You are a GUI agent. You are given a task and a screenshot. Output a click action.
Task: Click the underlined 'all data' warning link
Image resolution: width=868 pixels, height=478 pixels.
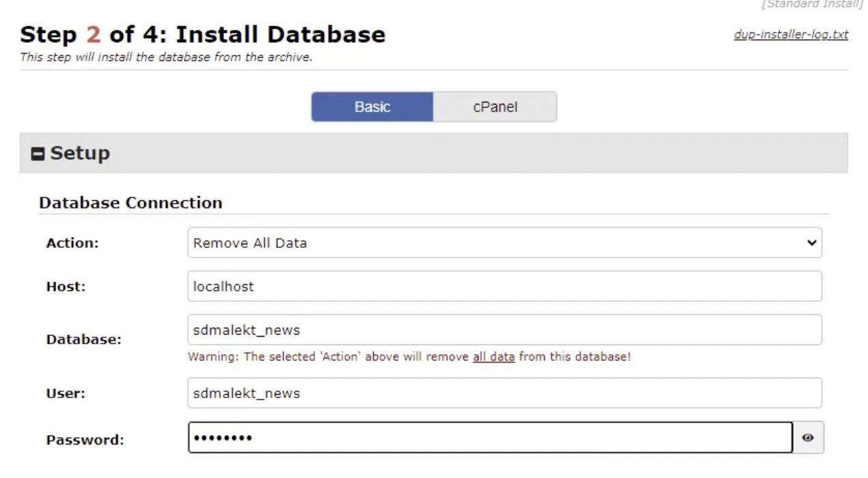tap(493, 357)
